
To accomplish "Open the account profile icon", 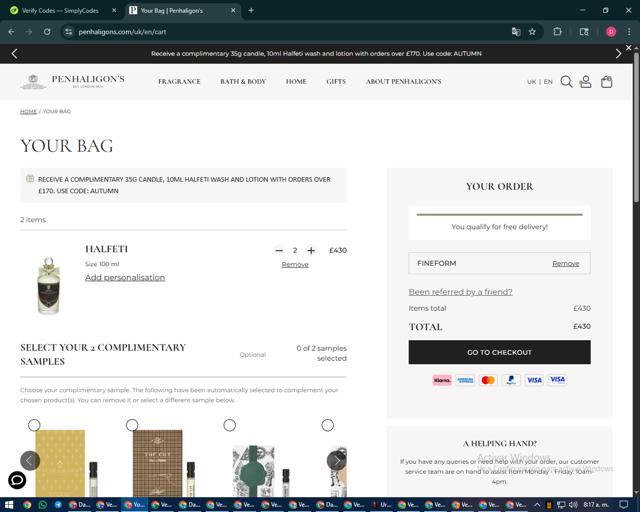I will coord(585,82).
